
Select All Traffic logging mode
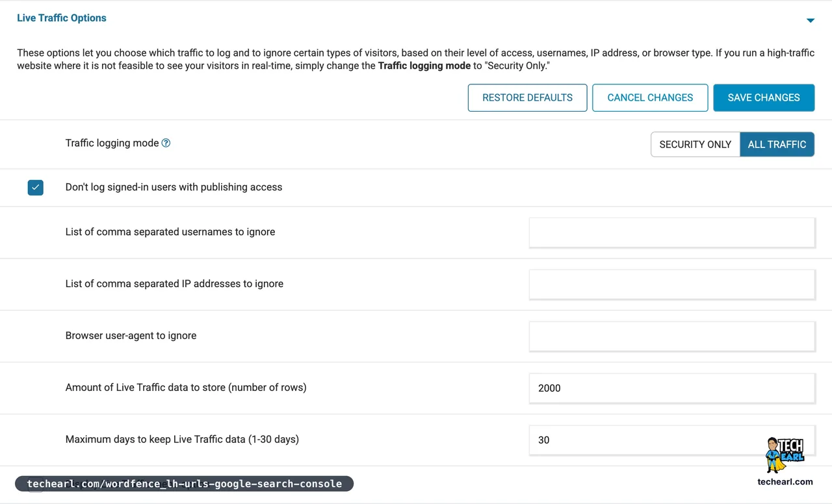point(777,144)
